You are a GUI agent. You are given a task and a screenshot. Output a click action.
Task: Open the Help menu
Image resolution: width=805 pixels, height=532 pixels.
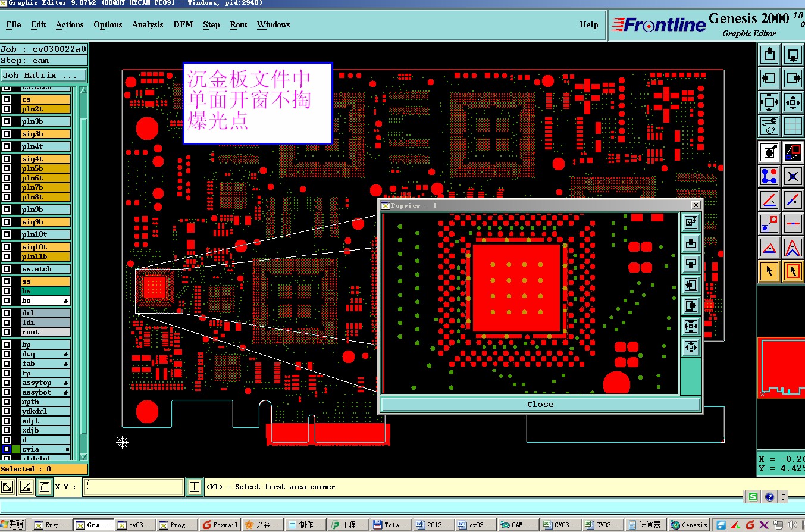coord(589,24)
